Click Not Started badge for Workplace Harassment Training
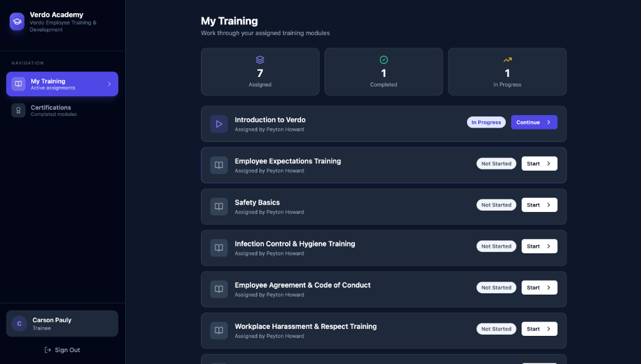 tap(496, 328)
